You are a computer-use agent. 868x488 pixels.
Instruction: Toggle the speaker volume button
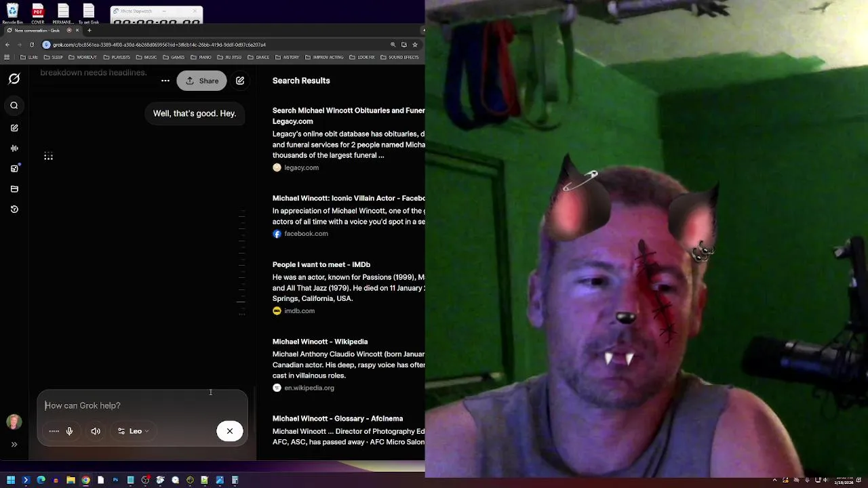[x=96, y=431]
